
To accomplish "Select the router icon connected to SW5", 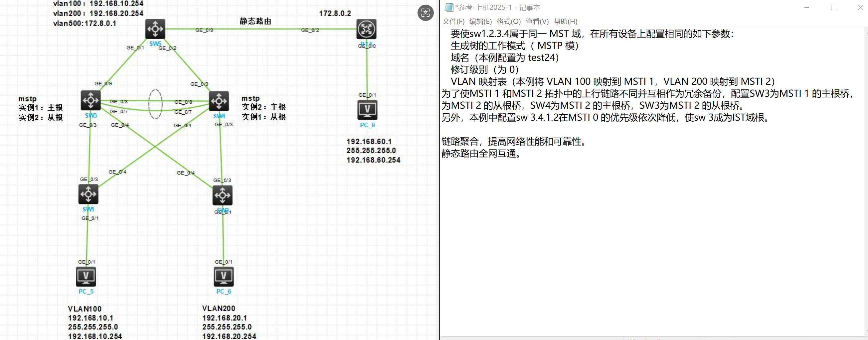I will point(366,29).
